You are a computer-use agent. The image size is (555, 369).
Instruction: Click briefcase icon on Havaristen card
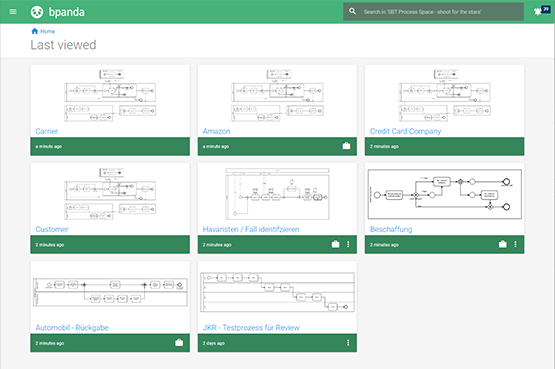click(x=335, y=244)
